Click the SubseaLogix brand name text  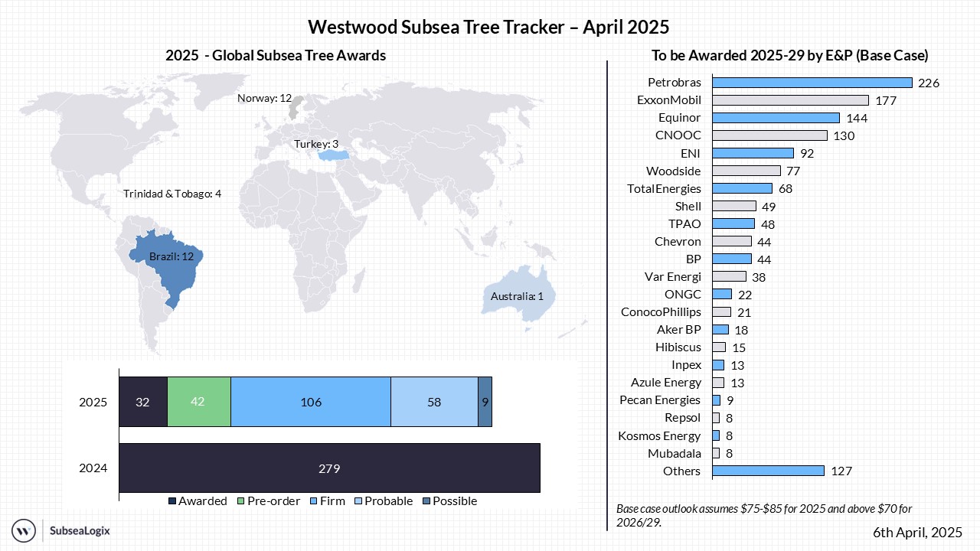click(x=80, y=530)
